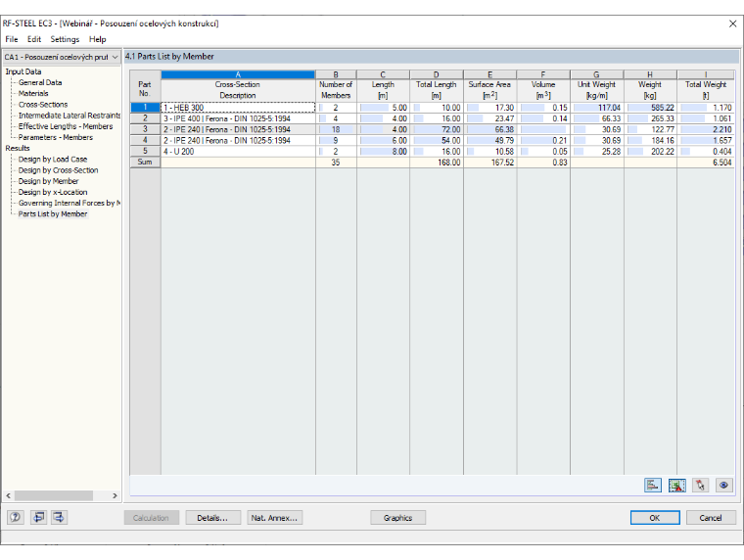Select Governing Internal Forces item
Image resolution: width=744 pixels, height=560 pixels.
[70, 203]
